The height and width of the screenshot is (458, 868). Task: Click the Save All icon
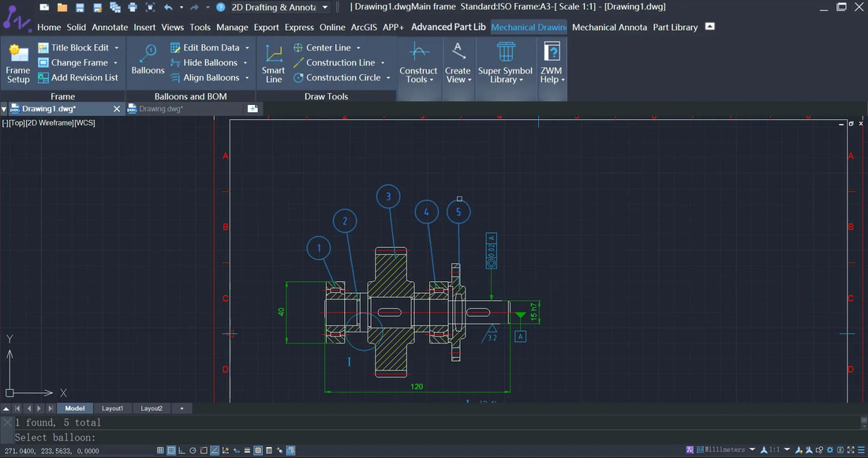pyautogui.click(x=115, y=7)
